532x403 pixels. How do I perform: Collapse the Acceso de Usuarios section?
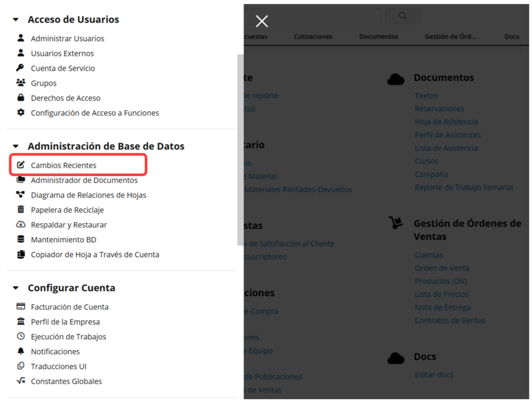tap(16, 20)
